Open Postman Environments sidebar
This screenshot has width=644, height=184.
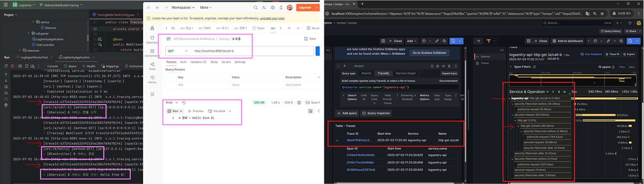pos(152,52)
